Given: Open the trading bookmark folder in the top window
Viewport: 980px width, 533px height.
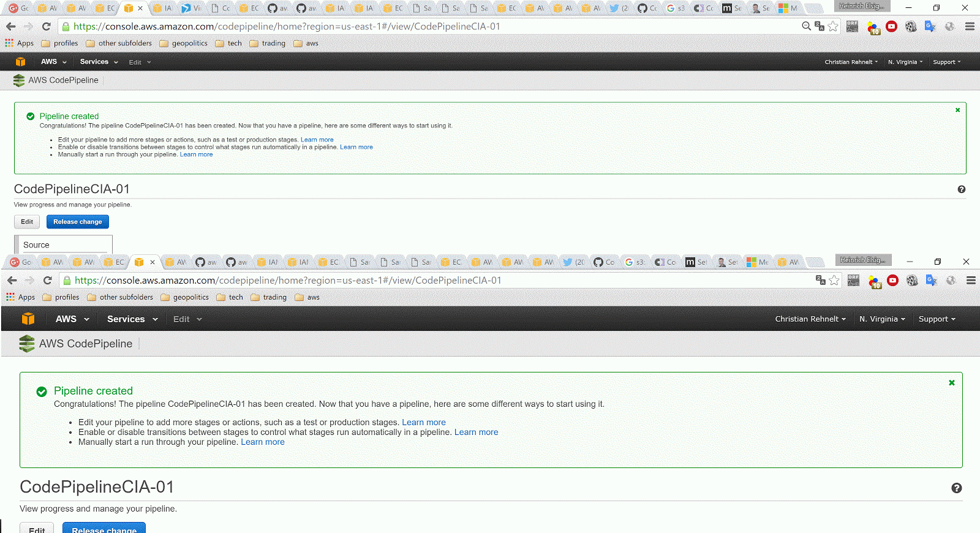Looking at the screenshot, I should (267, 43).
